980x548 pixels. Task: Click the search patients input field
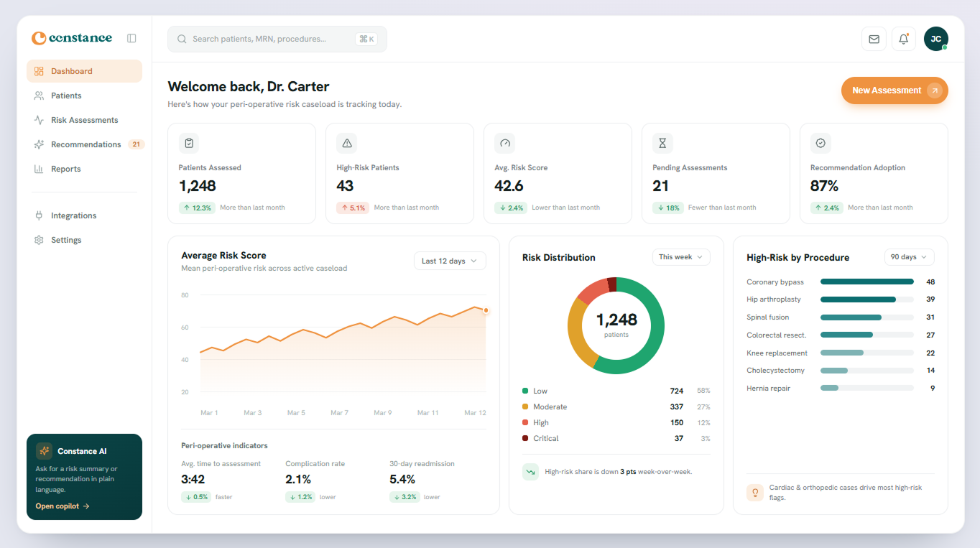click(x=277, y=39)
